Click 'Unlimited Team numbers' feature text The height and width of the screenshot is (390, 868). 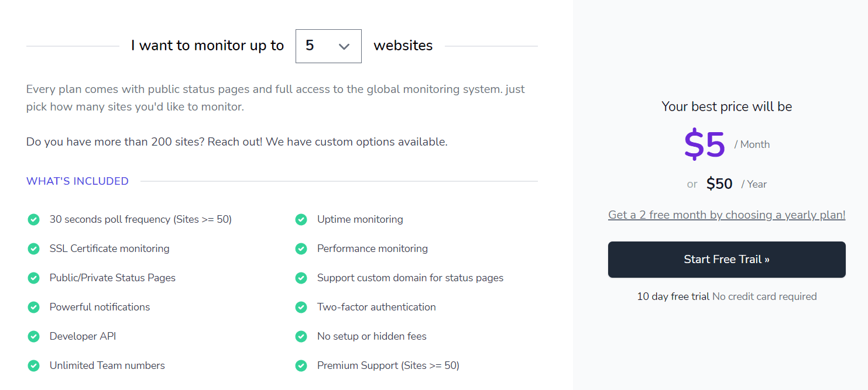pyautogui.click(x=107, y=365)
